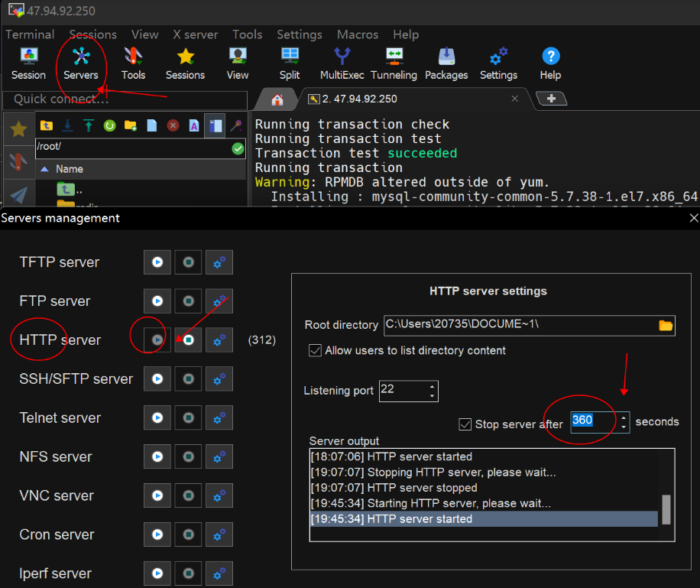The height and width of the screenshot is (588, 700).
Task: Go to parent folder in SFTP toolbar
Action: (x=47, y=125)
